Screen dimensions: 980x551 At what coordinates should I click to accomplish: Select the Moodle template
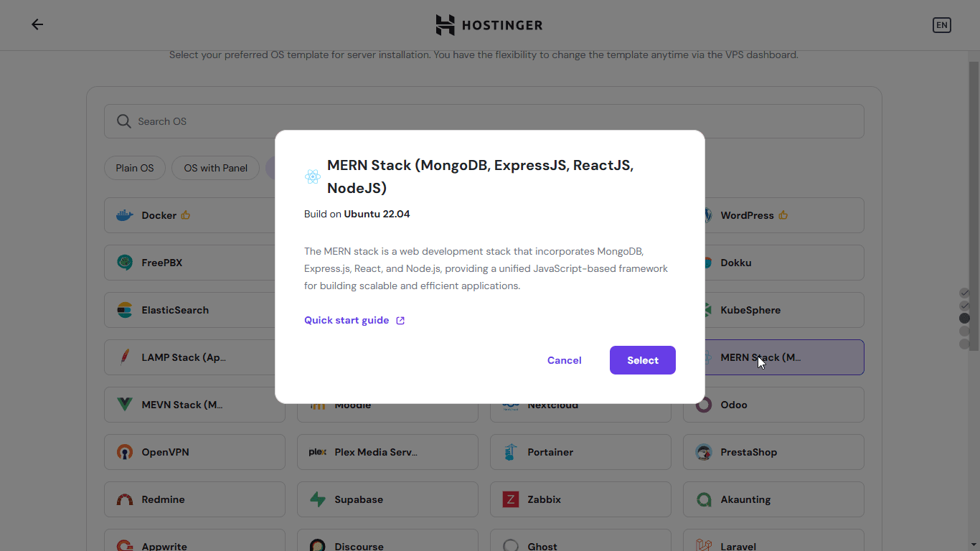coord(387,413)
